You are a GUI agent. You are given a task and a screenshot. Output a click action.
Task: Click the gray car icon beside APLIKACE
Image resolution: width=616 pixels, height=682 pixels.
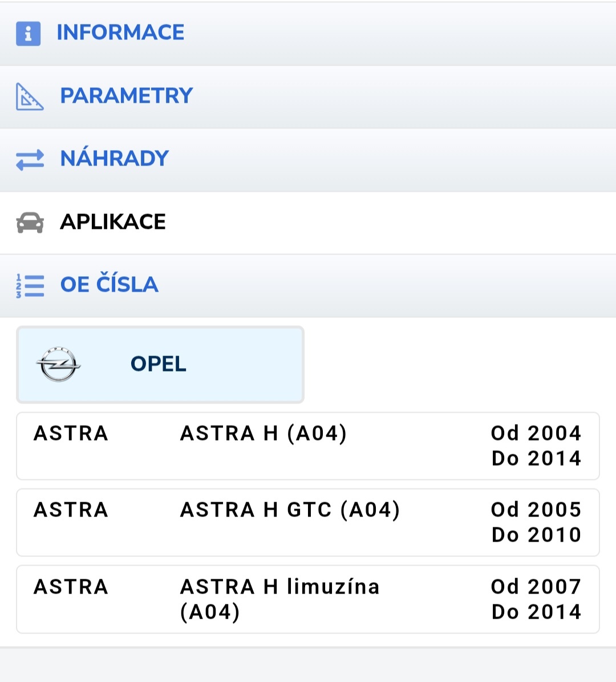point(30,223)
